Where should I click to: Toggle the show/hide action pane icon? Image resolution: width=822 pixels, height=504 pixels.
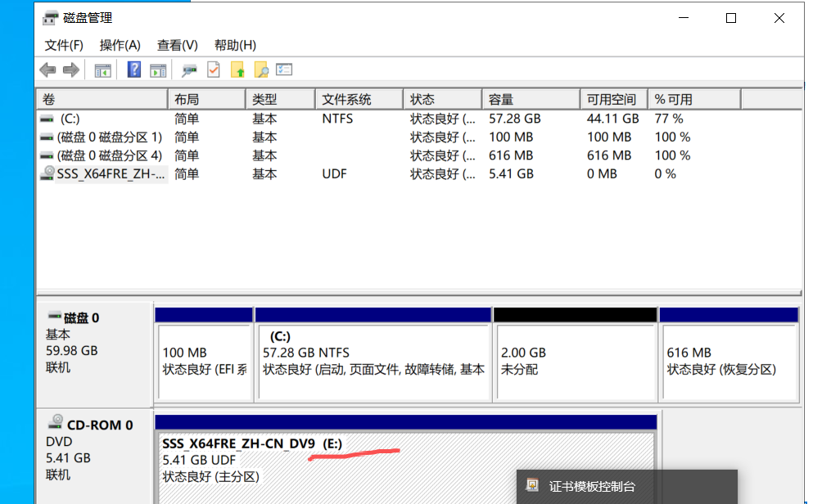[x=158, y=70]
